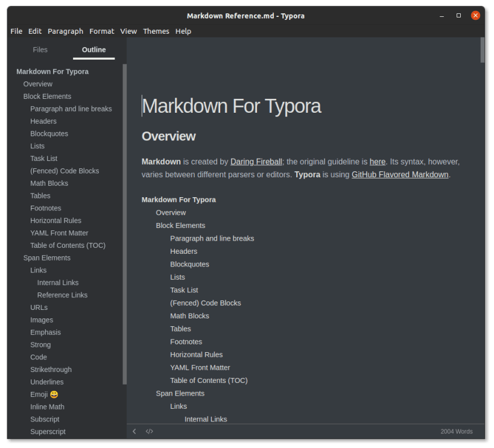Select Blockquotes in outline sidebar
The width and height of the screenshot is (494, 448).
point(49,134)
